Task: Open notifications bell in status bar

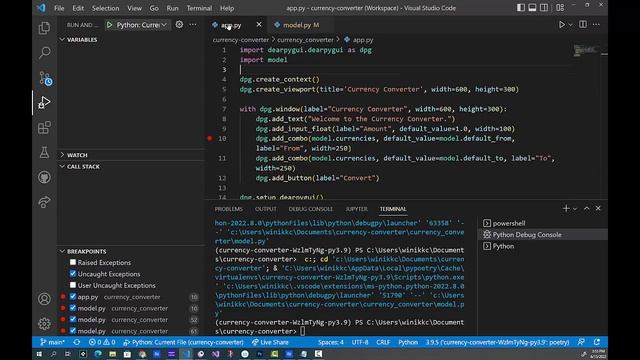Action: coord(597,342)
